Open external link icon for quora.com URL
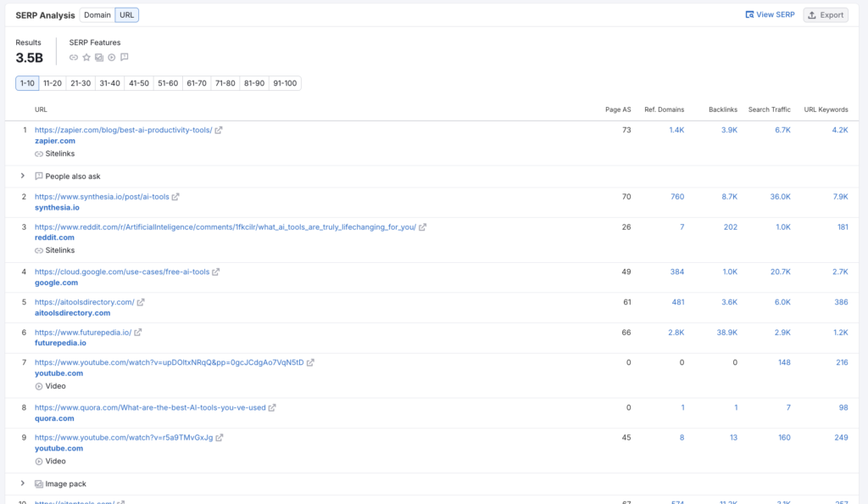The image size is (868, 504). (272, 407)
